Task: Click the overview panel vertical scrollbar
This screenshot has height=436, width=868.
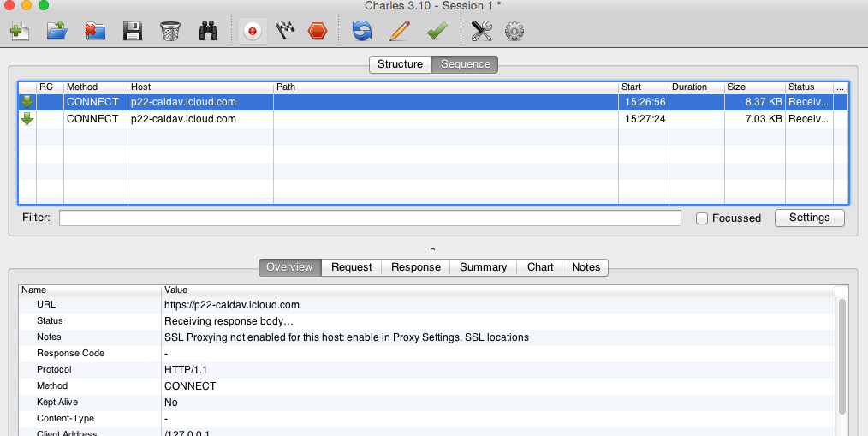Action: 842,356
